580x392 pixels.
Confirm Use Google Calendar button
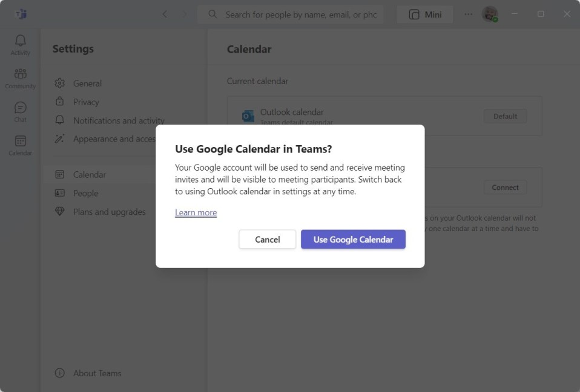353,240
